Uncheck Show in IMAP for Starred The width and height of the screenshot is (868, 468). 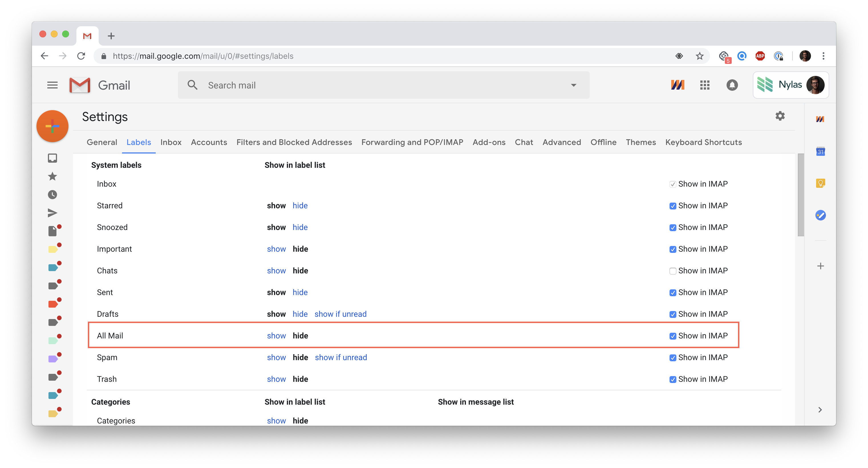pyautogui.click(x=673, y=206)
